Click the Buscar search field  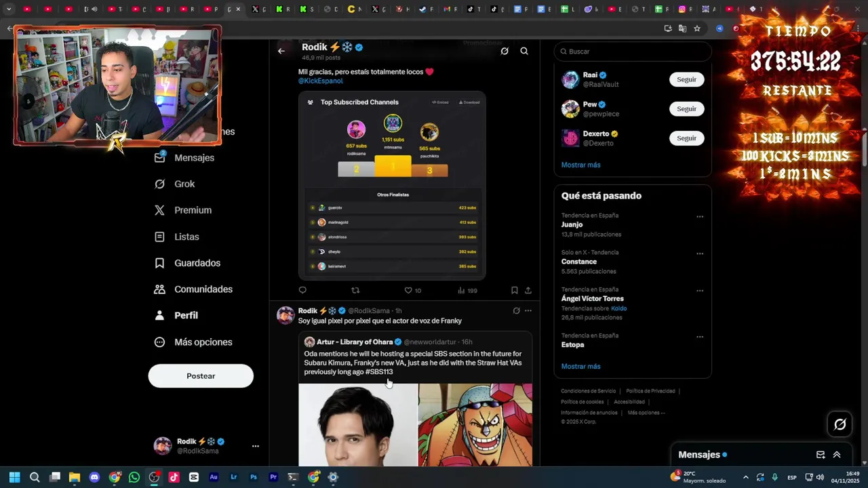[633, 52]
